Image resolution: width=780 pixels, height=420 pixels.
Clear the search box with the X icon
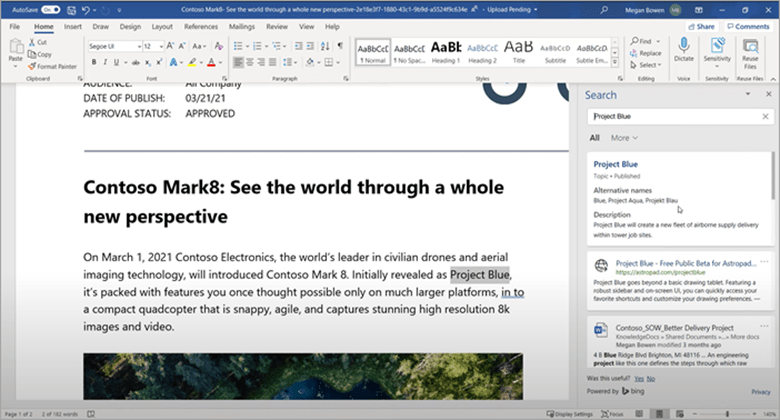pyautogui.click(x=764, y=117)
